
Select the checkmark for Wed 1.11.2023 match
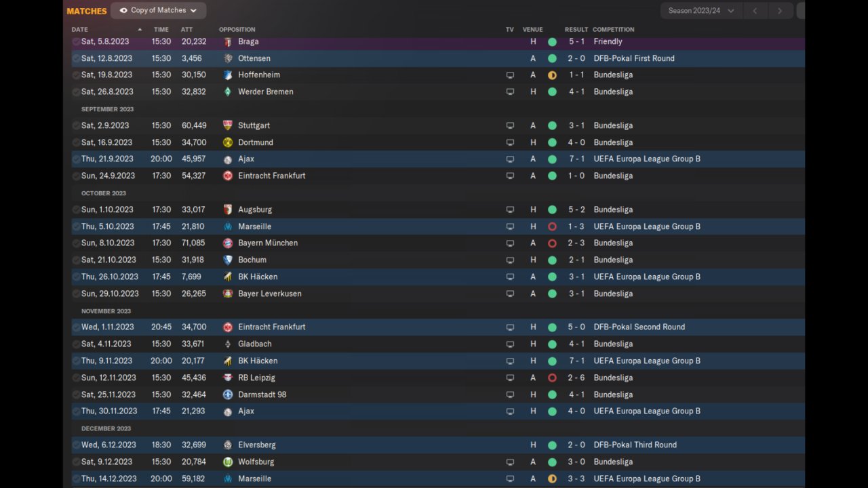click(76, 327)
